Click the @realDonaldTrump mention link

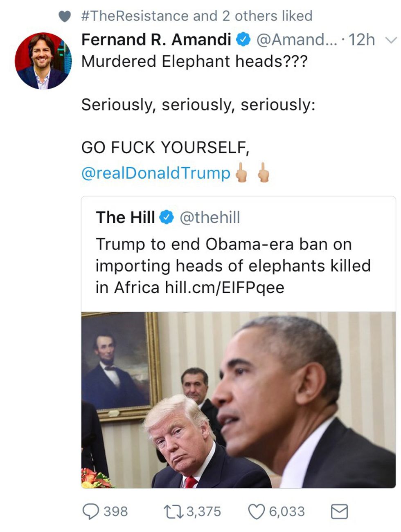coord(156,173)
